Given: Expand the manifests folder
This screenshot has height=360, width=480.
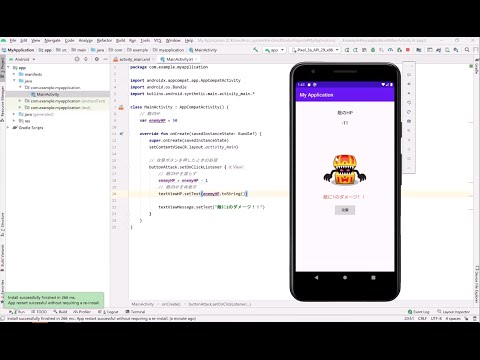Looking at the screenshot, I should 14,74.
